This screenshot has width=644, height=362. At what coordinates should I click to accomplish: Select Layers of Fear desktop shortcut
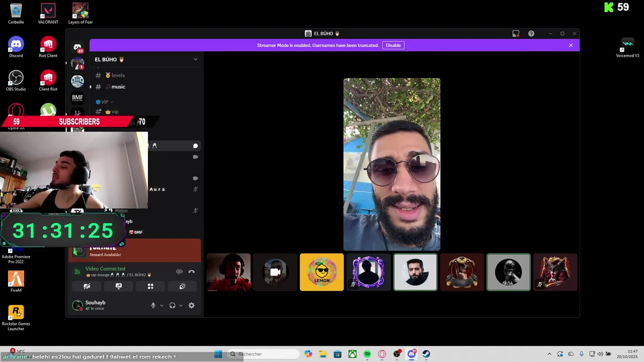tap(80, 14)
